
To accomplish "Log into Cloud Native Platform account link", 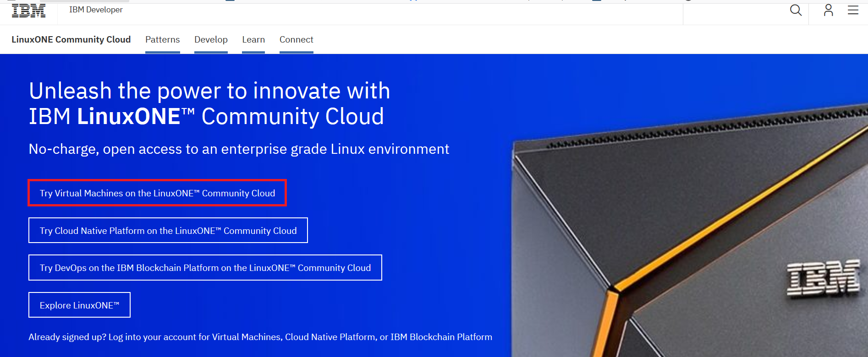I will point(330,337).
